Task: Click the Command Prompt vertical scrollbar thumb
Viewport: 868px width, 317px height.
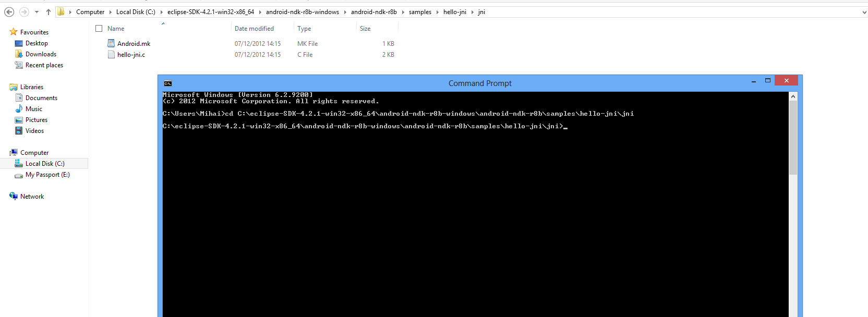Action: [x=793, y=138]
